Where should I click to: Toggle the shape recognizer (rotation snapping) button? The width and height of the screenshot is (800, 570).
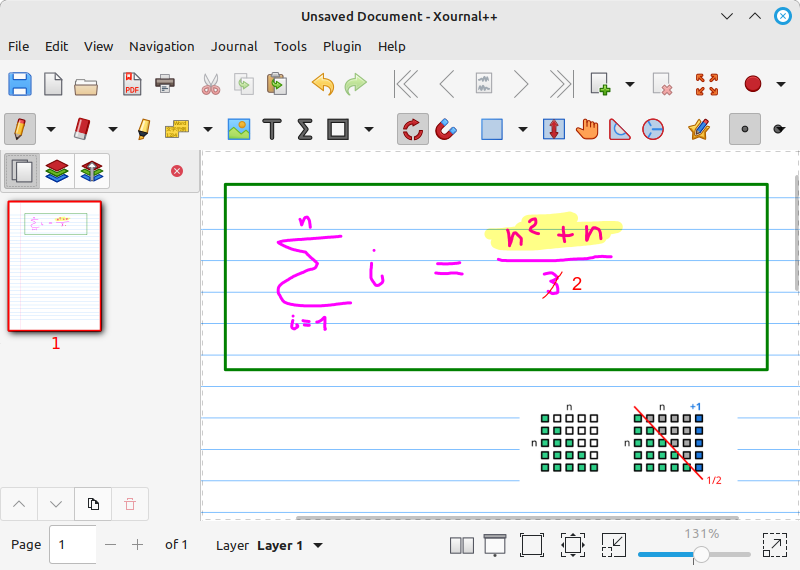coord(413,129)
